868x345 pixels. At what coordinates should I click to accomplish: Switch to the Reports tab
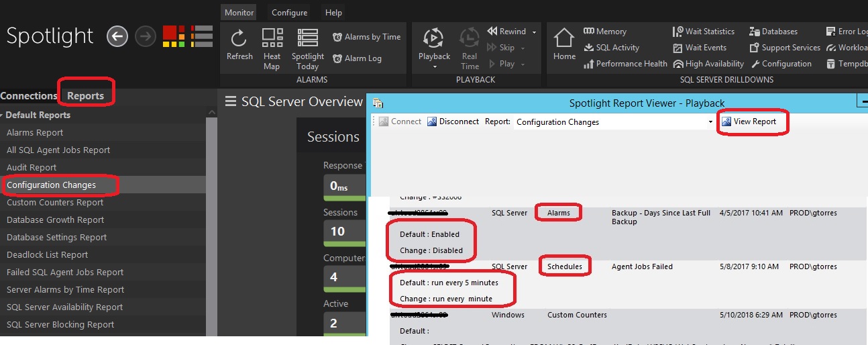pyautogui.click(x=86, y=96)
